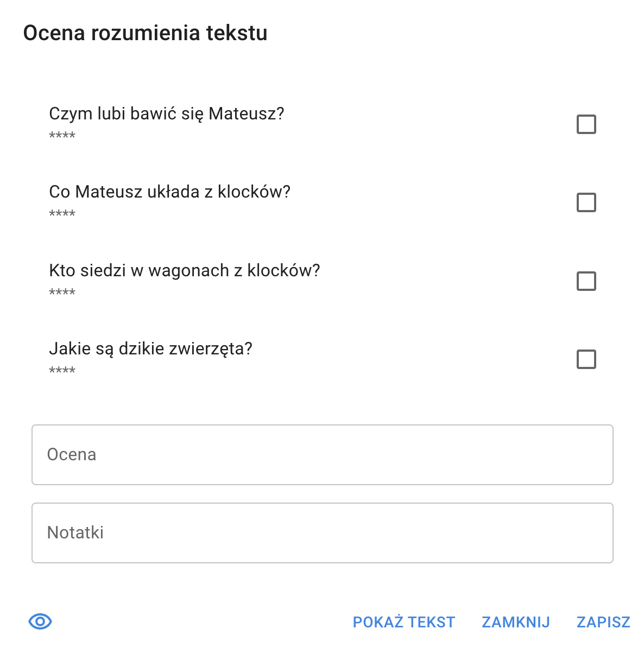The height and width of the screenshot is (648, 644).
Task: Save with the ZAPISZ button
Action: 603,622
